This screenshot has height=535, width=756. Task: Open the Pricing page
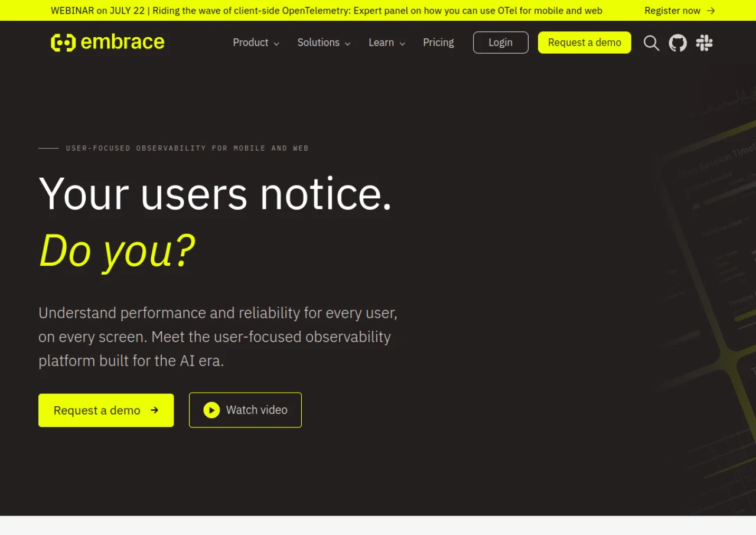tap(438, 43)
